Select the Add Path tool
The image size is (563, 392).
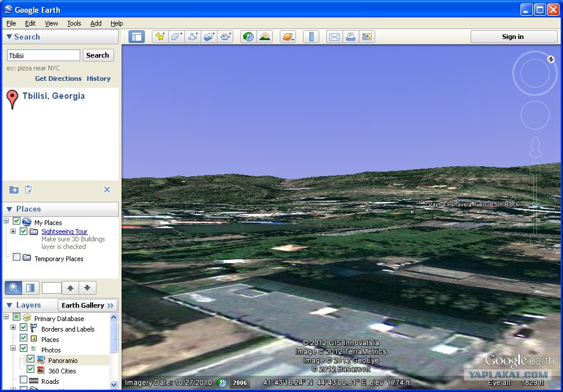point(193,37)
